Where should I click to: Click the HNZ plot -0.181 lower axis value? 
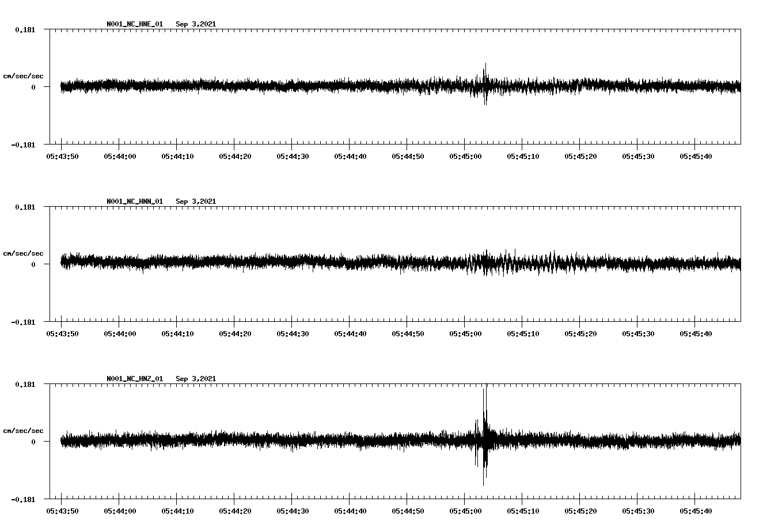click(x=23, y=499)
